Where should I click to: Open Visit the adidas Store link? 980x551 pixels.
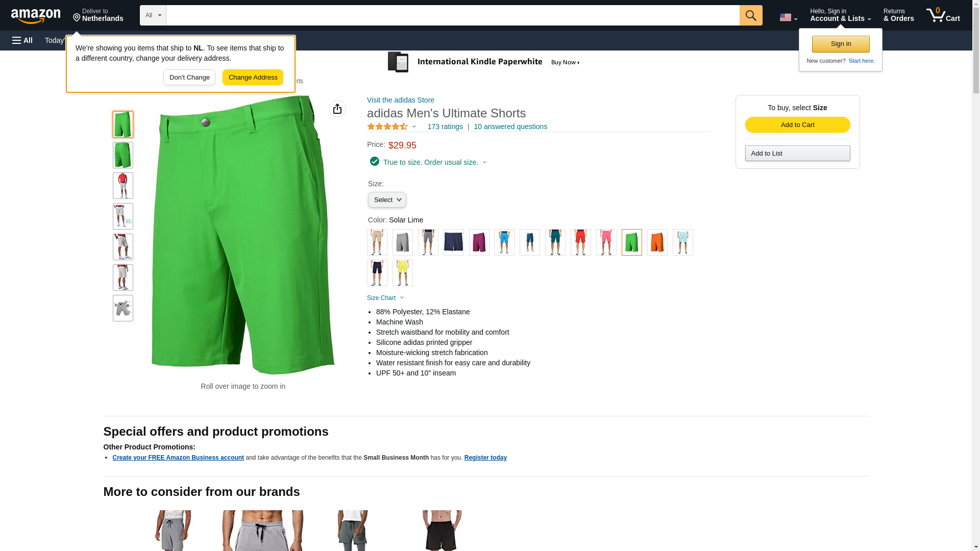pos(401,100)
